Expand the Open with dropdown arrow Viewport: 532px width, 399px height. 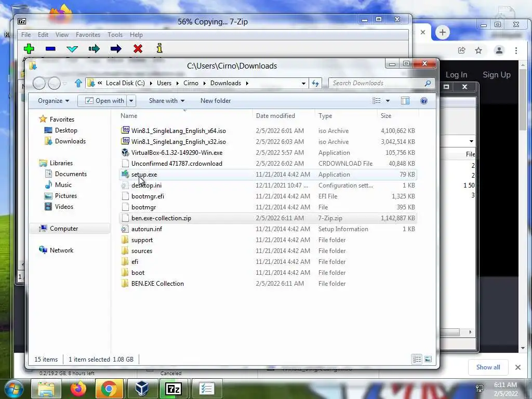tap(131, 101)
